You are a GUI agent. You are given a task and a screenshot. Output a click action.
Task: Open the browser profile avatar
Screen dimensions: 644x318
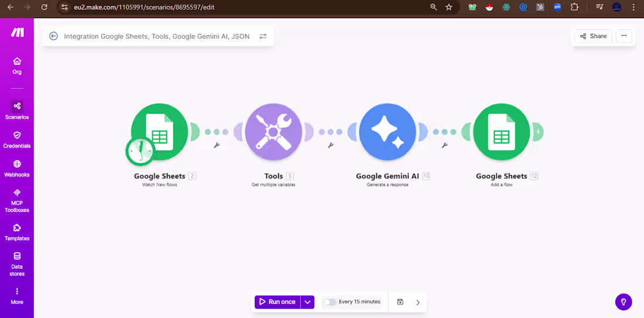pyautogui.click(x=616, y=7)
